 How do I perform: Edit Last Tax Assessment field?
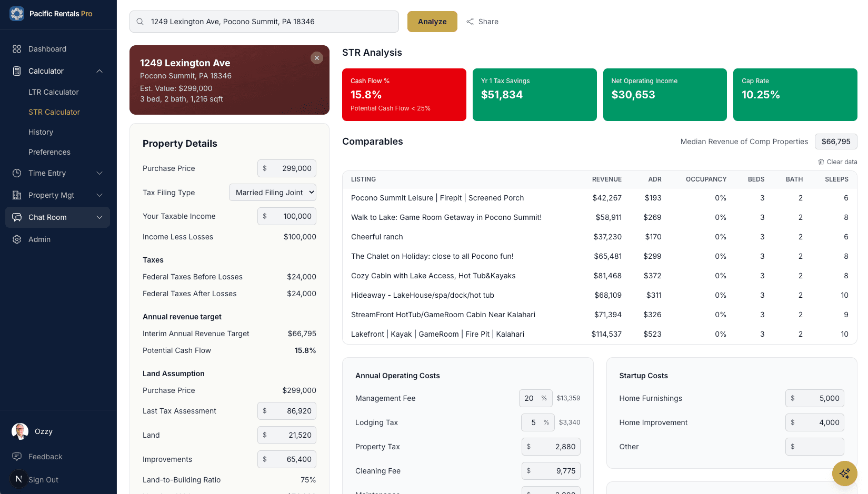(287, 411)
